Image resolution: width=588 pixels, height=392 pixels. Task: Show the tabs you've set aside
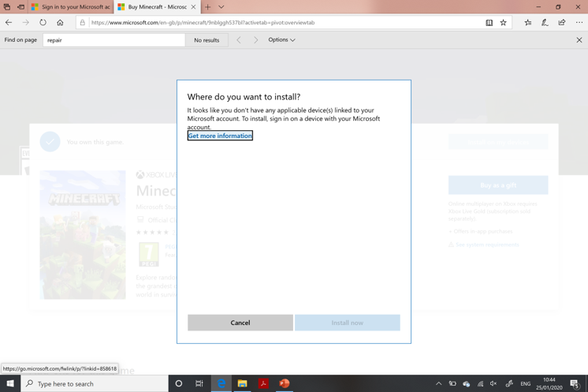click(7, 7)
